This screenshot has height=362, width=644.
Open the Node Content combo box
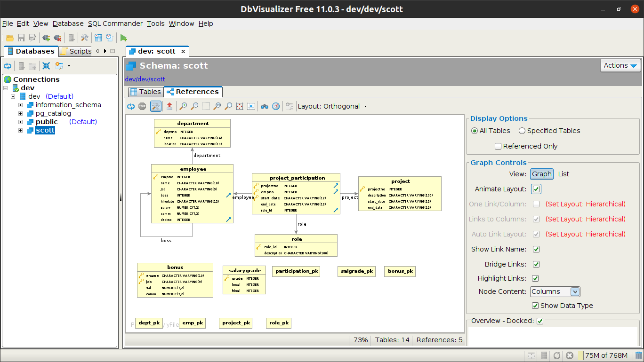pos(555,291)
